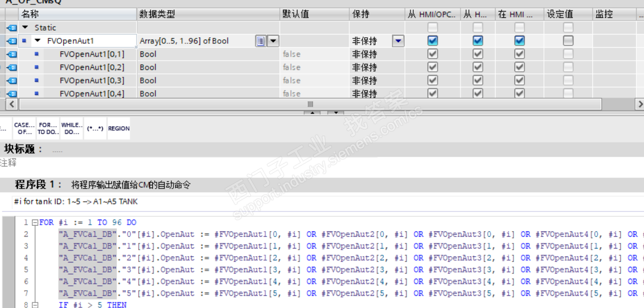Click the tag icon of the FVOpenAut1 row
The image size is (644, 308).
(12, 41)
